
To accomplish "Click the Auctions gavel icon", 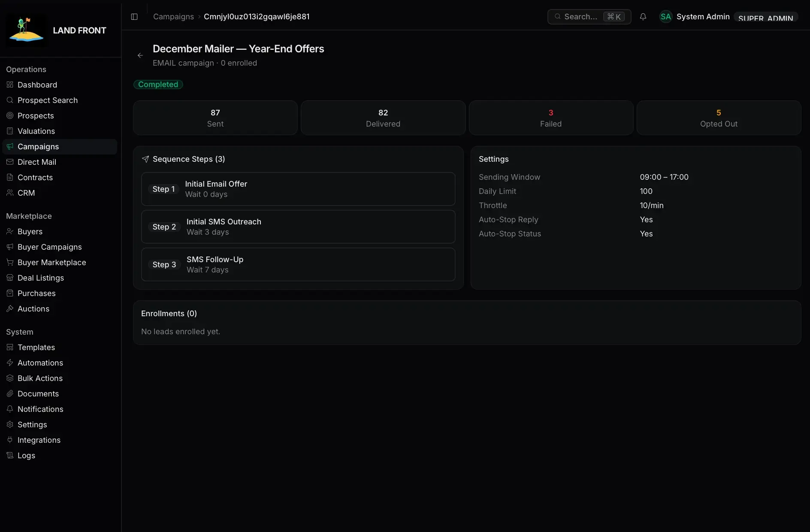I will pos(10,308).
